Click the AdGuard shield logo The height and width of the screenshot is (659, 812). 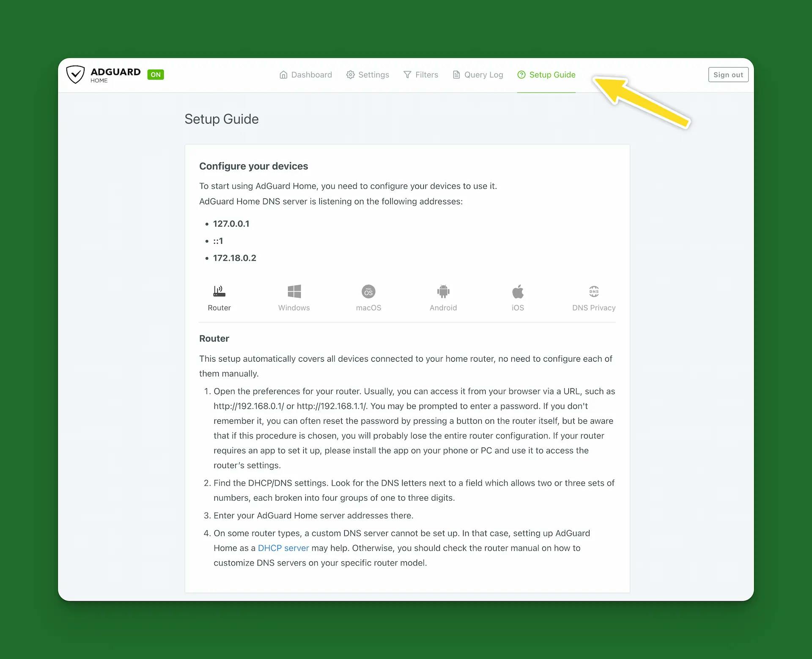pyautogui.click(x=75, y=74)
